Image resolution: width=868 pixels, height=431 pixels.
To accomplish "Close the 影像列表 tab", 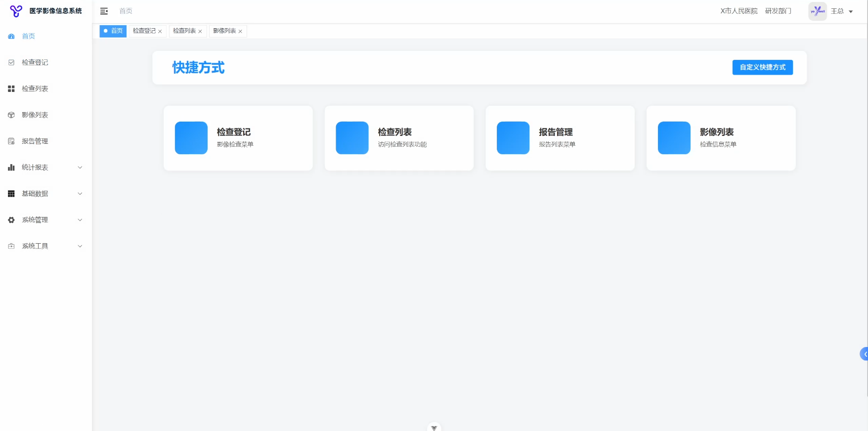I will coord(240,31).
